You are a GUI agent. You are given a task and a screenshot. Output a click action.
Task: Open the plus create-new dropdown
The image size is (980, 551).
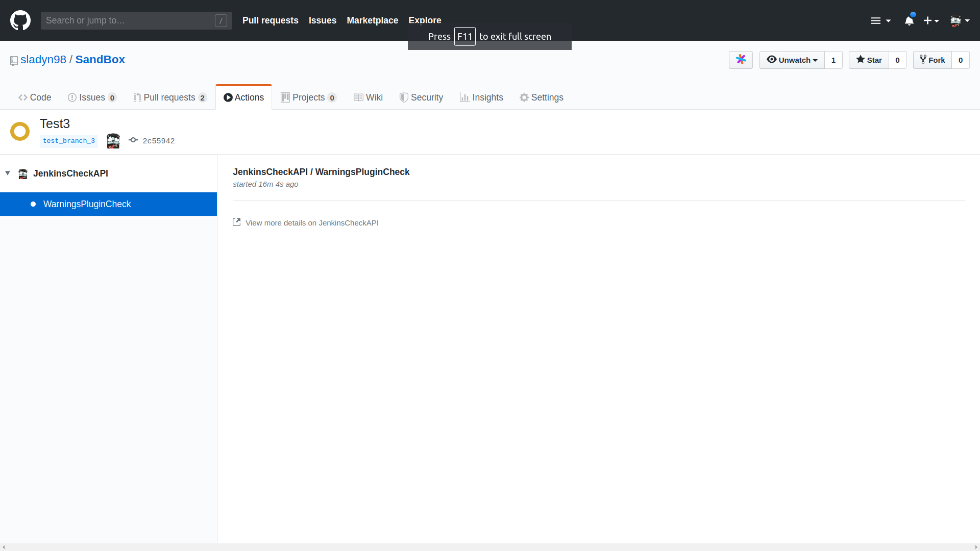(931, 20)
